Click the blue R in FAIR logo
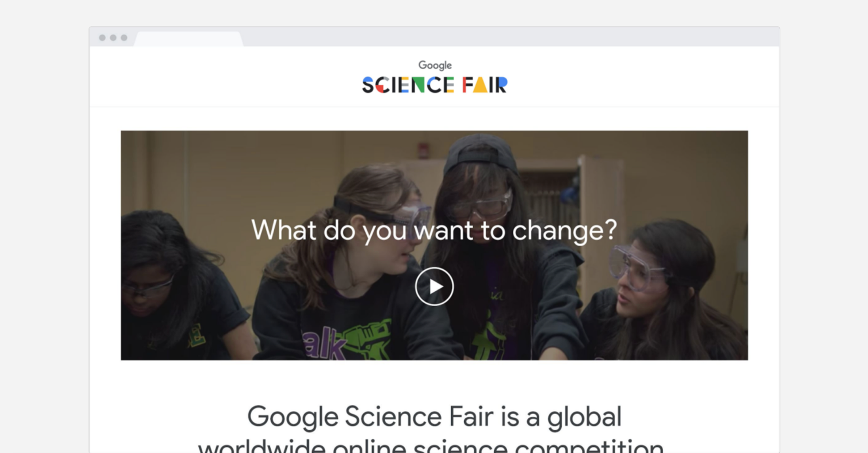 pos(501,85)
